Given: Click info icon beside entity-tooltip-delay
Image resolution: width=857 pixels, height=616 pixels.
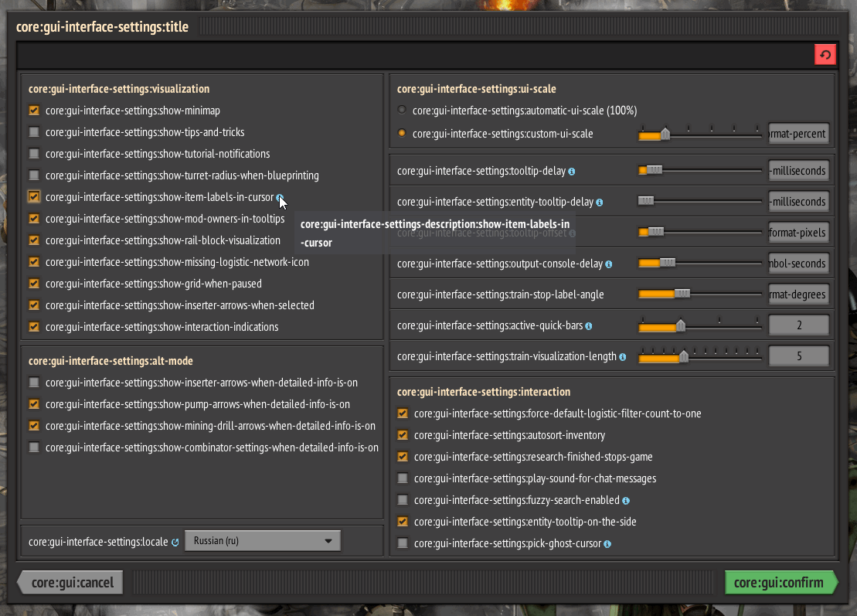Looking at the screenshot, I should 600,202.
